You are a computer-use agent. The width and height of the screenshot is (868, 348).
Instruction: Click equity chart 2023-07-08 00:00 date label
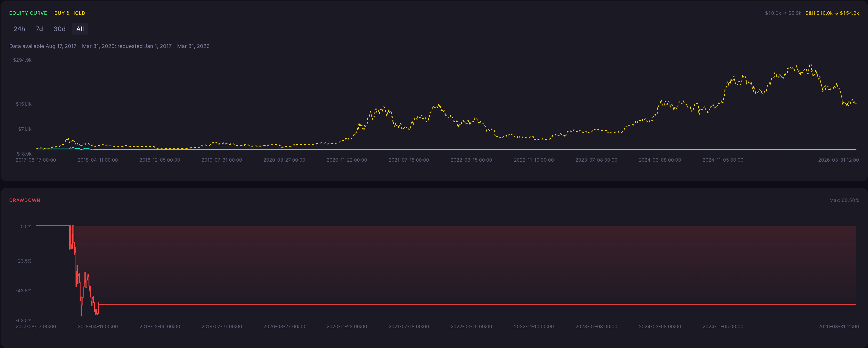point(596,160)
